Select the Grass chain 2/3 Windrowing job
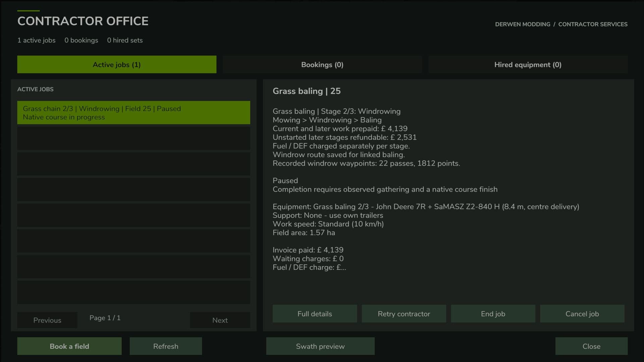 click(x=133, y=113)
